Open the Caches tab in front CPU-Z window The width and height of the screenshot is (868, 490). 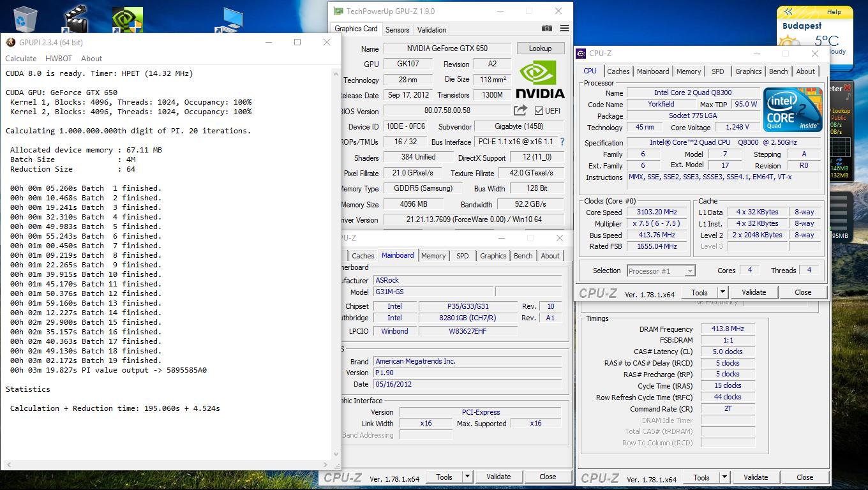[618, 71]
